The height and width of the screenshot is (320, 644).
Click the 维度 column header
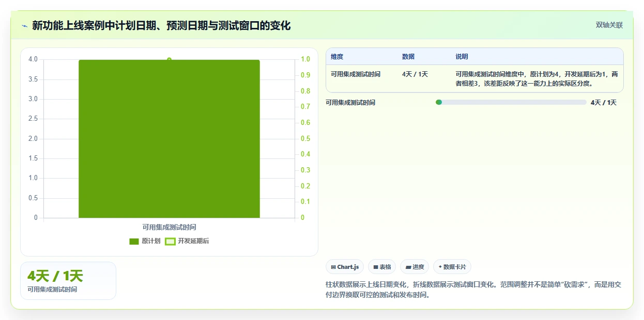coord(337,57)
